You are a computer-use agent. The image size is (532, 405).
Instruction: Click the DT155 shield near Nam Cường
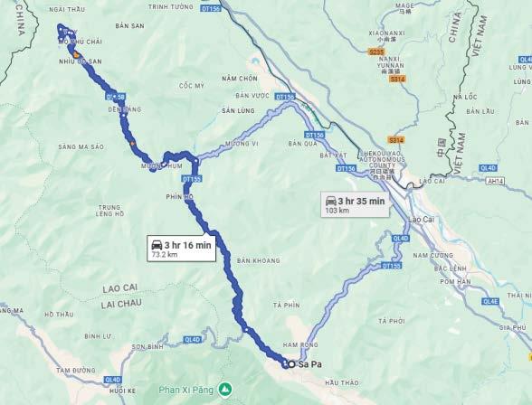(391, 266)
